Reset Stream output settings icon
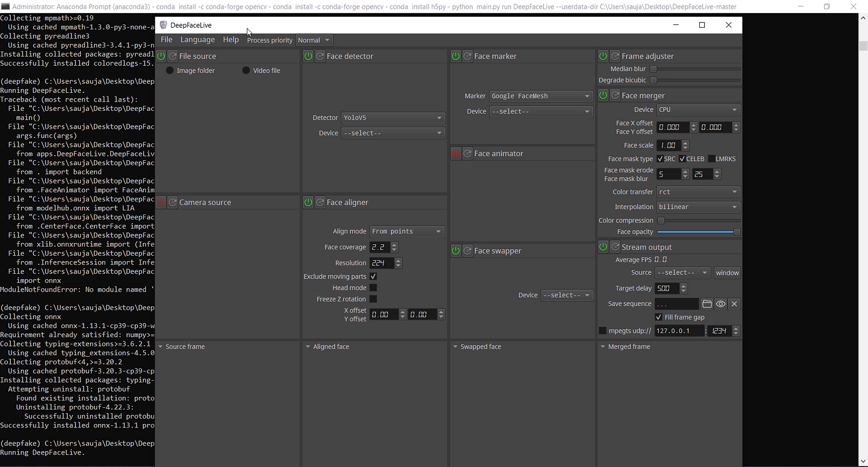The height and width of the screenshot is (467, 868). pos(615,247)
